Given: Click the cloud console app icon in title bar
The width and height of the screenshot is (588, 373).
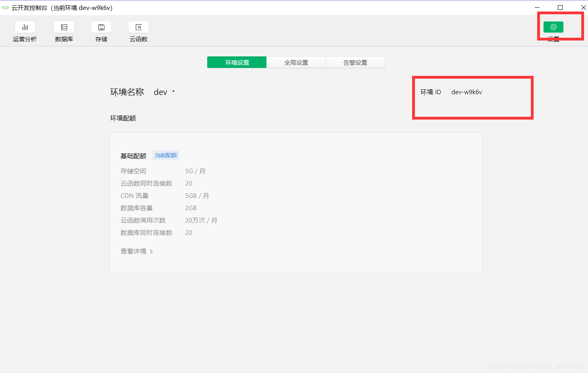Looking at the screenshot, I should pyautogui.click(x=6, y=8).
